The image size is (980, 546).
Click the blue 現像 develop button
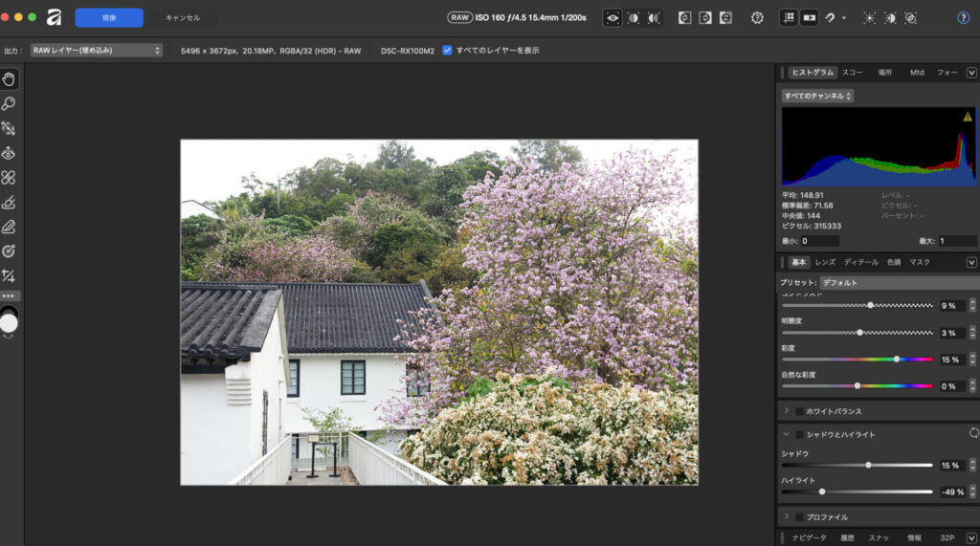pyautogui.click(x=109, y=17)
